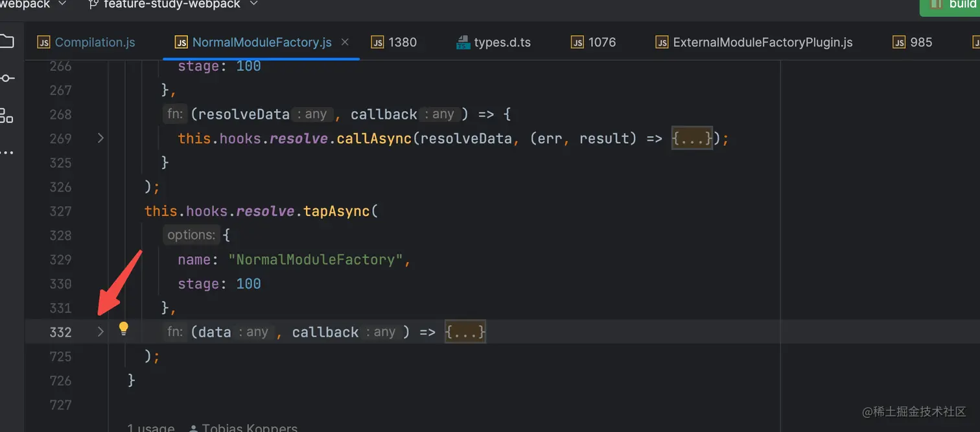Click the Tobias Koppers author hint
The image size is (980, 432).
click(x=244, y=427)
